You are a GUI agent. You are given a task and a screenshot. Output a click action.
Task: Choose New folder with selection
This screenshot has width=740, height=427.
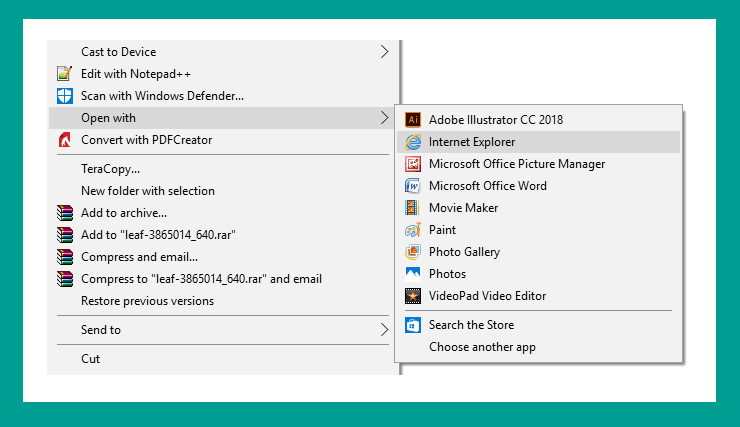[224, 191]
